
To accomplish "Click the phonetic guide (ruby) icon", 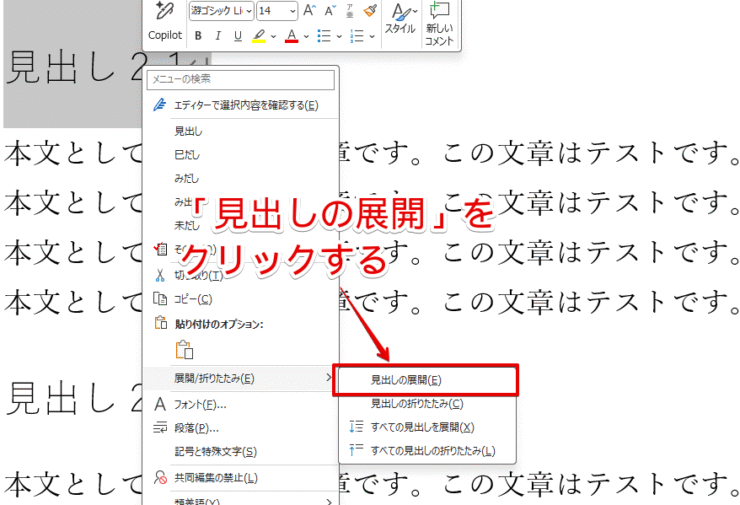I will pos(348,11).
